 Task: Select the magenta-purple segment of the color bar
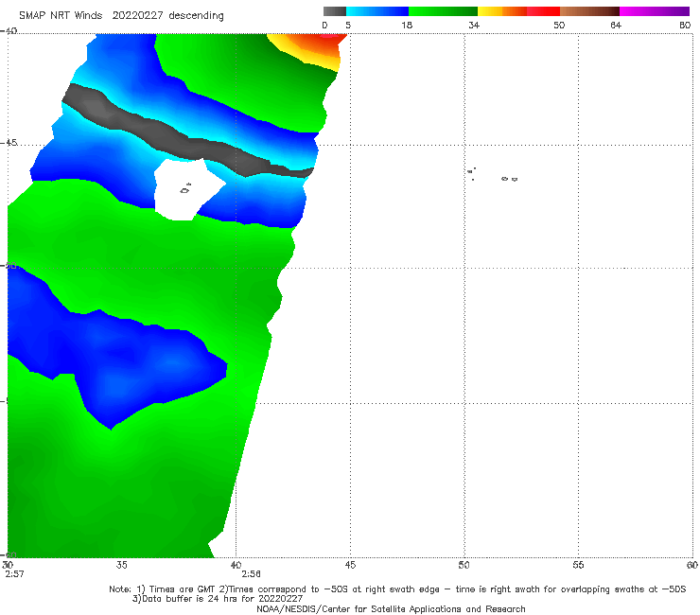click(x=655, y=11)
